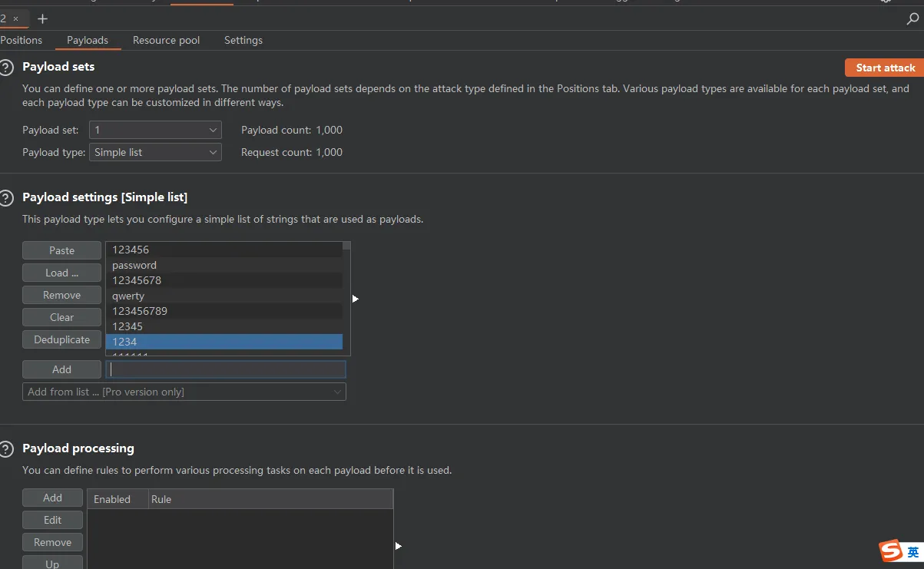Open the Payload type dropdown
Image resolution: width=924 pixels, height=569 pixels.
click(x=155, y=152)
